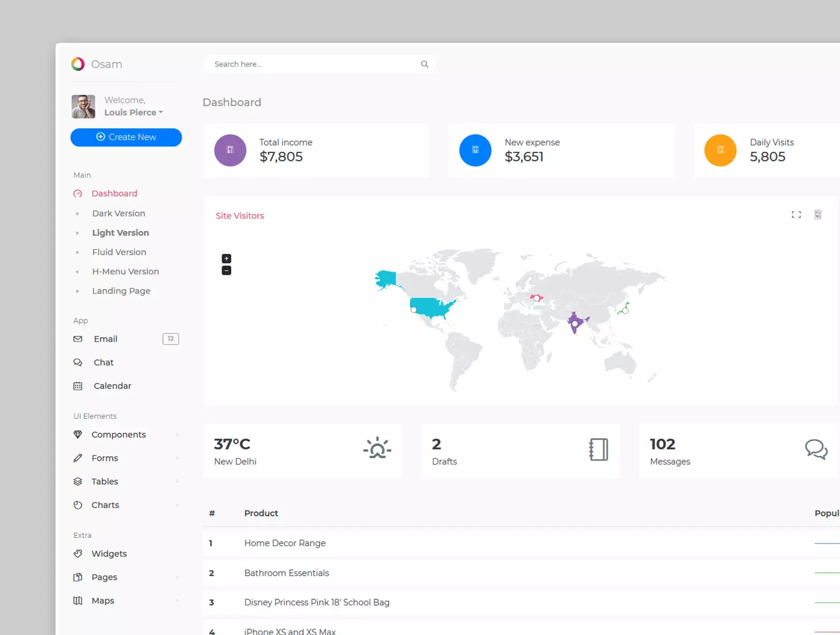Expand the Forms submenu plus
This screenshot has width=840, height=635.
point(177,458)
